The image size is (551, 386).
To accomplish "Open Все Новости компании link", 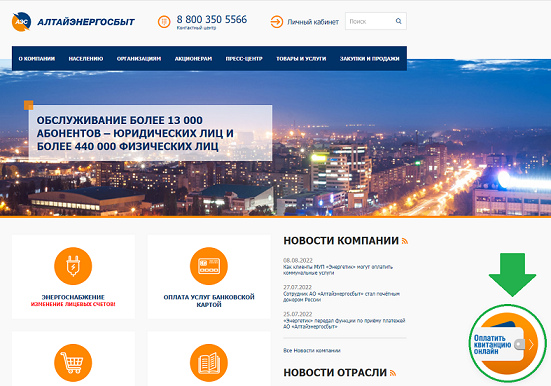I will point(312,350).
